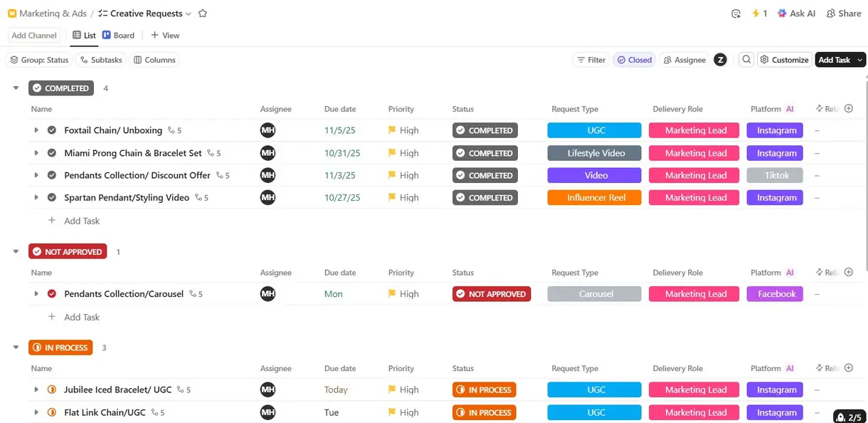The width and height of the screenshot is (868, 423).
Task: Click assignee avatar on Foxtail Chain row
Action: pyautogui.click(x=268, y=130)
